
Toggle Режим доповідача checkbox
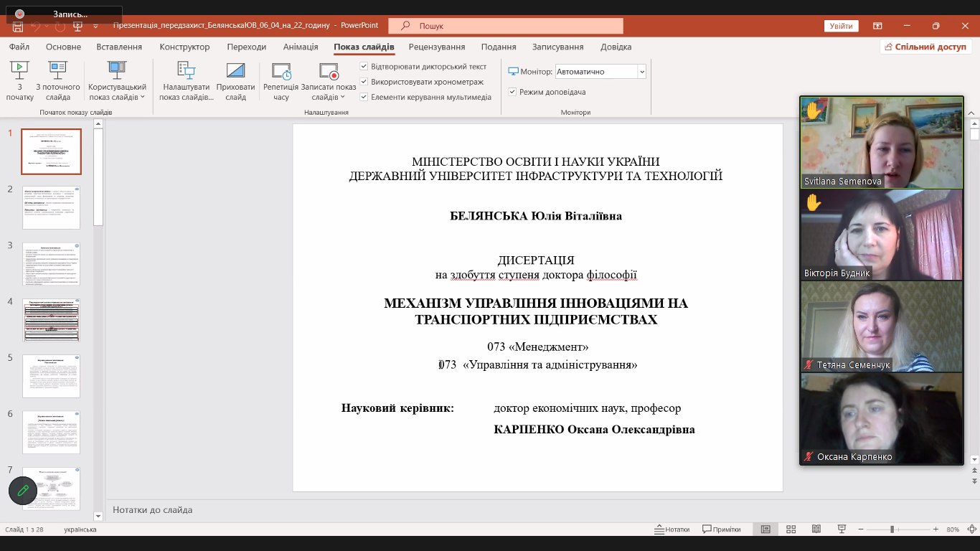pos(512,92)
